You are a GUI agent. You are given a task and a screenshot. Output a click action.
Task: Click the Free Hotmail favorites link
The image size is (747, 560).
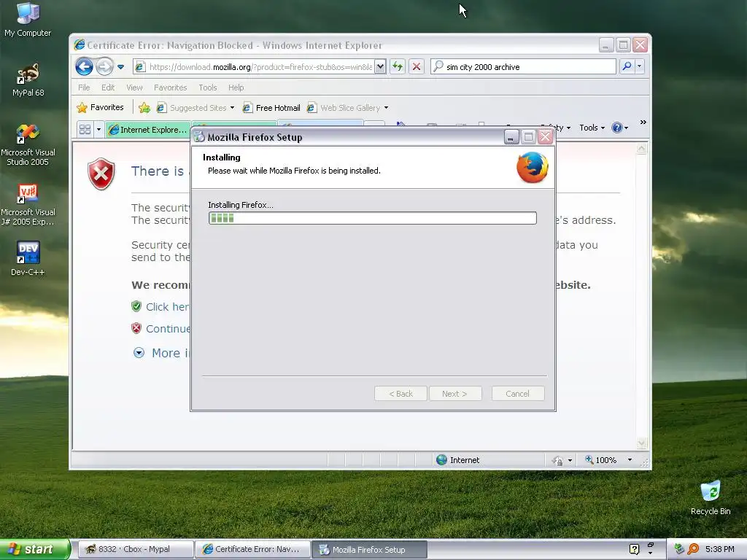click(x=271, y=108)
